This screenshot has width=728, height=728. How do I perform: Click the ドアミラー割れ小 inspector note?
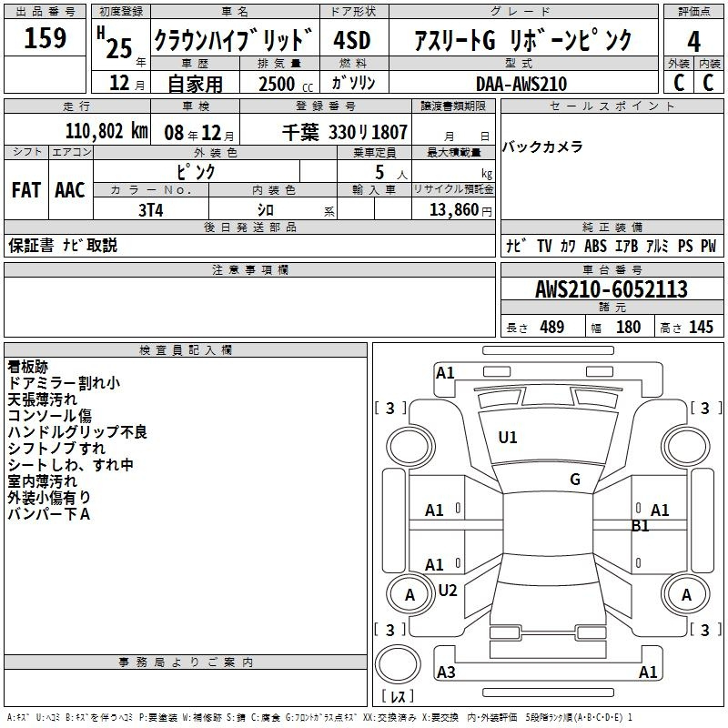click(64, 383)
